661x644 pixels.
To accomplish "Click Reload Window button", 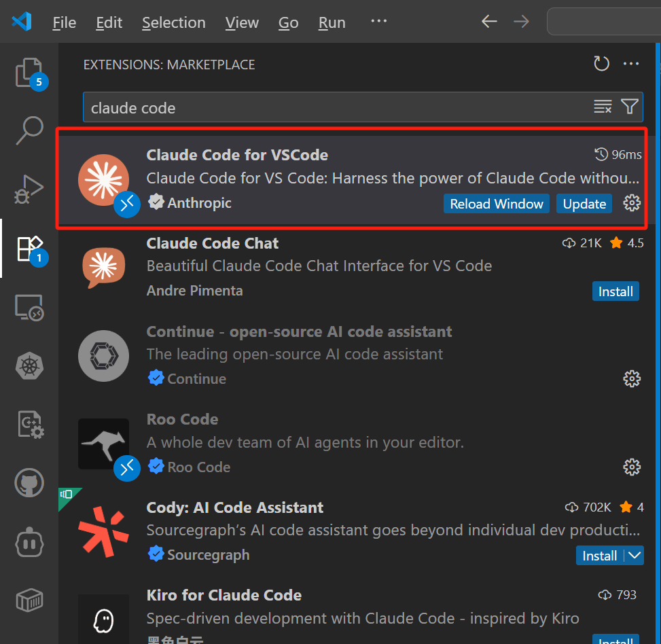I will click(x=496, y=204).
